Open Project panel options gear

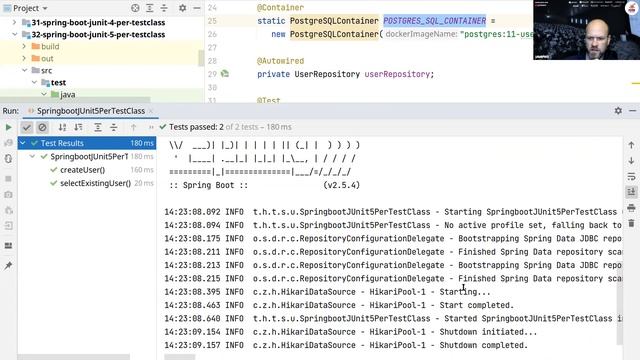182,8
